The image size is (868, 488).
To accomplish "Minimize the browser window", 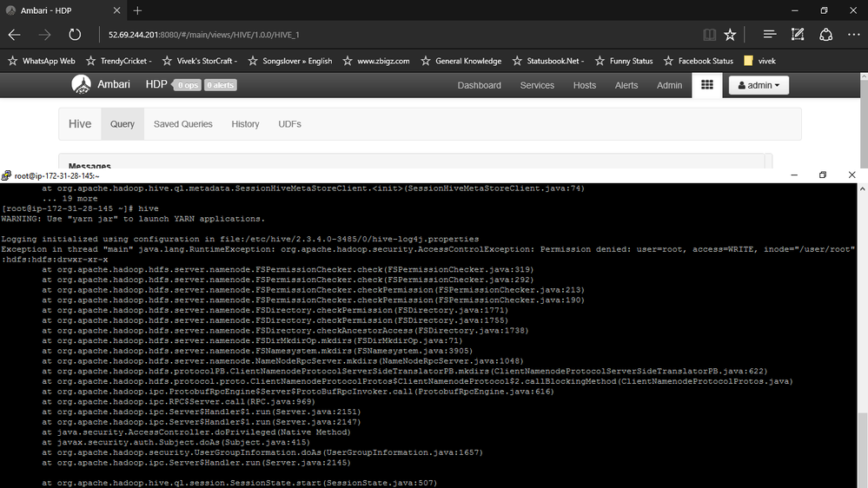I will 795,10.
